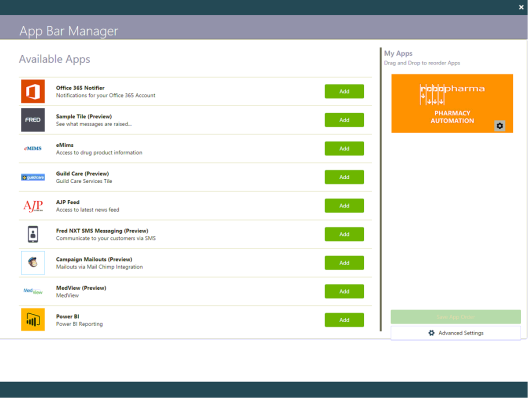Click the Campaign Mailouts Mail Chimp icon

[33, 263]
